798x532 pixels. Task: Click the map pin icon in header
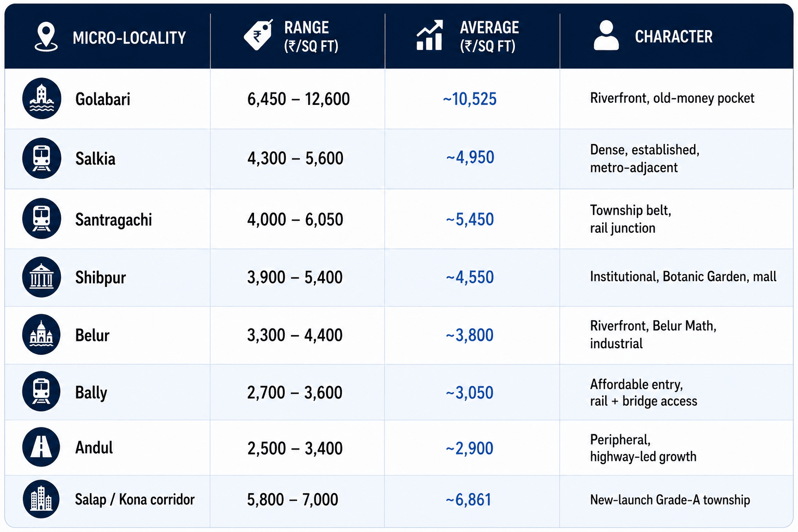(x=46, y=36)
